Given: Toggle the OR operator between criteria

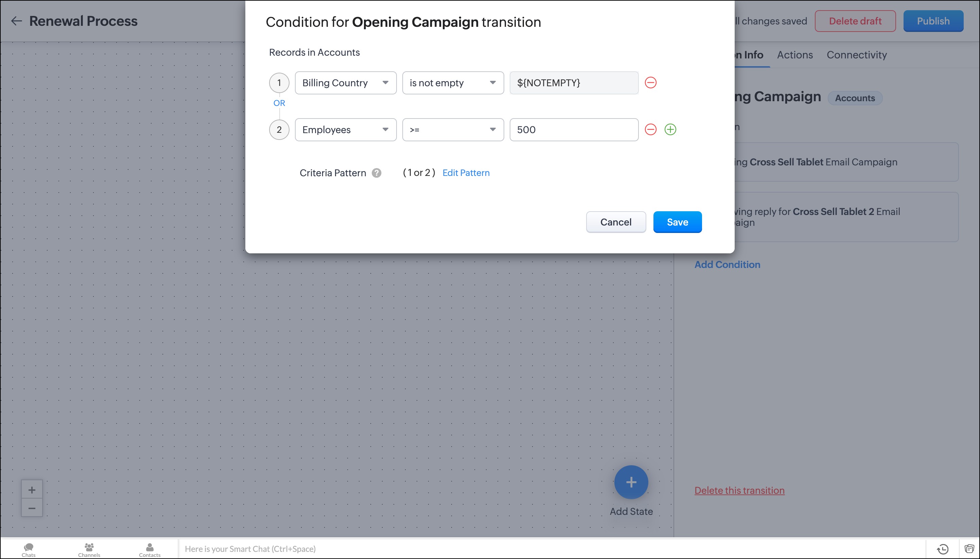Looking at the screenshot, I should [279, 103].
